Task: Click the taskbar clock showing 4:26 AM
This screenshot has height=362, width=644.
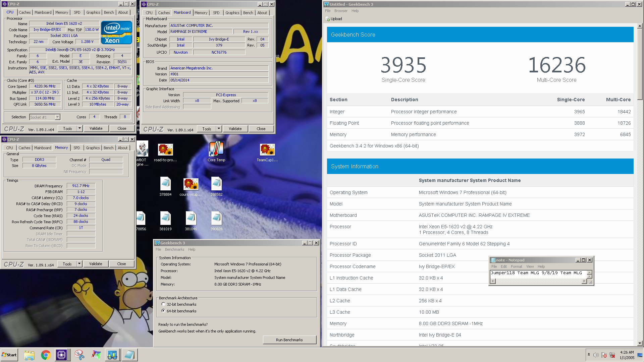Action: [627, 355]
